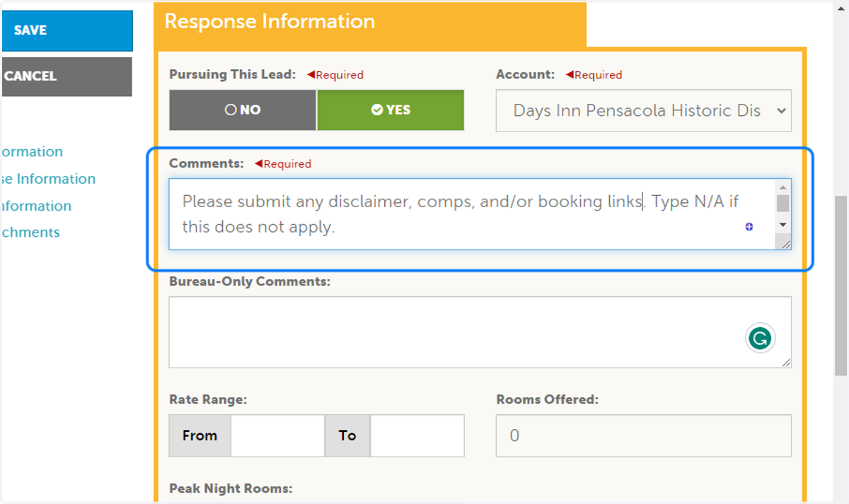Click the blue SAVE button
Image resolution: width=849 pixels, height=504 pixels.
click(x=67, y=30)
